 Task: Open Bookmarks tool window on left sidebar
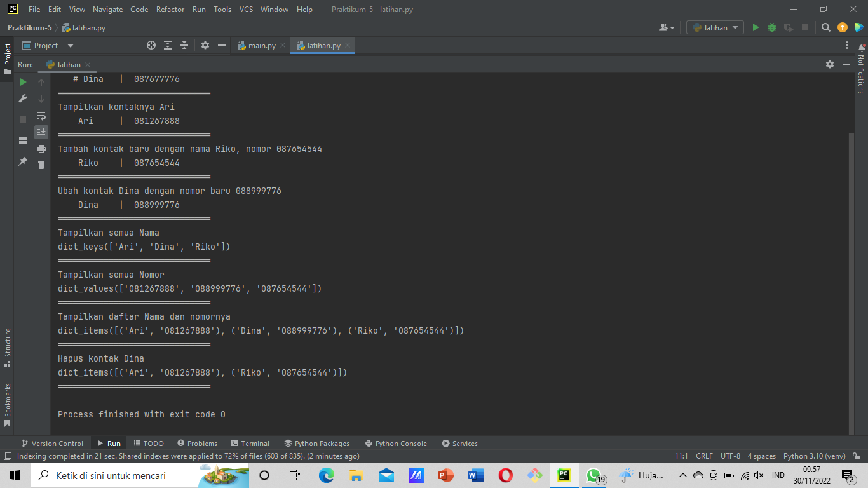click(8, 405)
